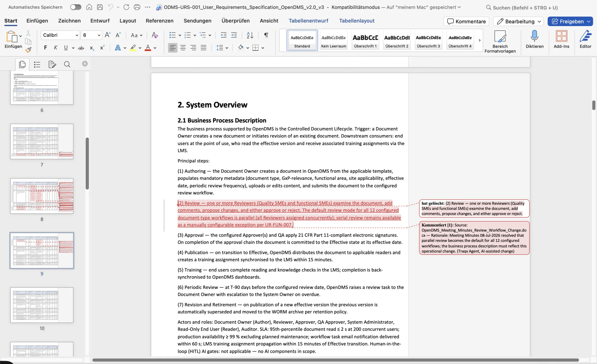
Task: Open the Referenzen tab
Action: tap(160, 21)
